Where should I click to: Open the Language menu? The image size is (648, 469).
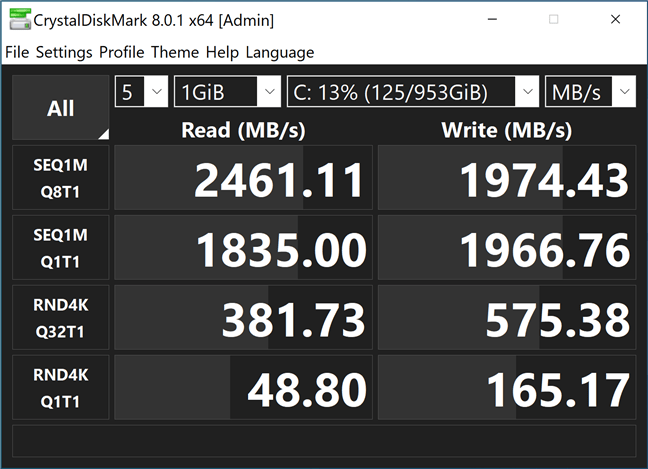[x=280, y=52]
